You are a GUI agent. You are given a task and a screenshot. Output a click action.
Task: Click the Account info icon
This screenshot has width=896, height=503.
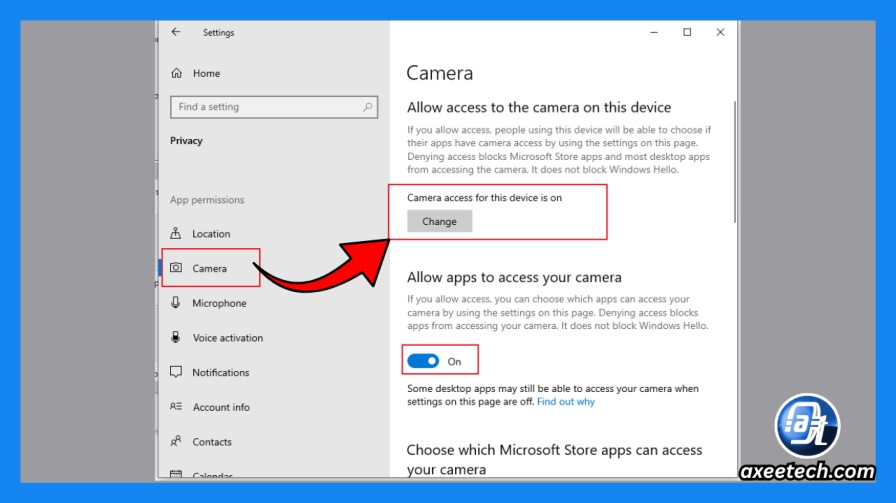point(176,406)
